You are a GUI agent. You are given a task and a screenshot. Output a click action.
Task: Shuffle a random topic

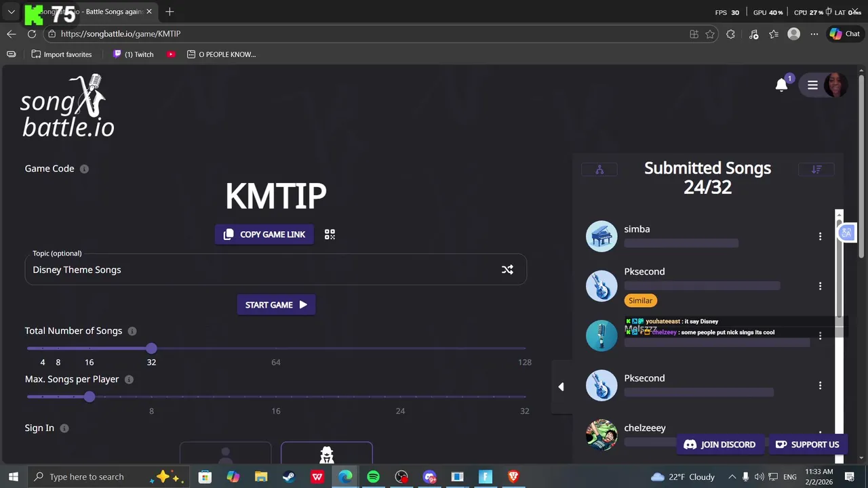[x=507, y=270]
